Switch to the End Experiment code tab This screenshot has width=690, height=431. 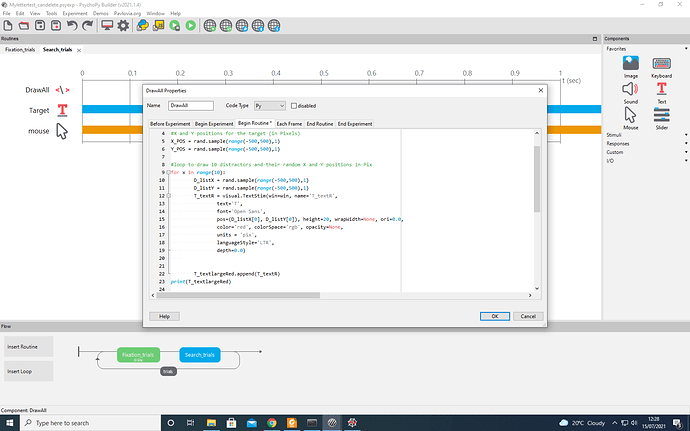click(x=355, y=124)
